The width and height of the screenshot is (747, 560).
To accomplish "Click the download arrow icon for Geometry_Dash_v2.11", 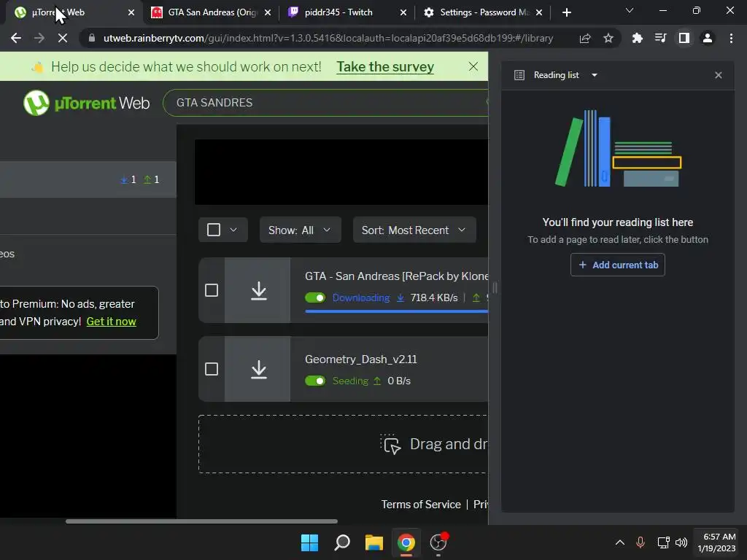I will click(259, 369).
